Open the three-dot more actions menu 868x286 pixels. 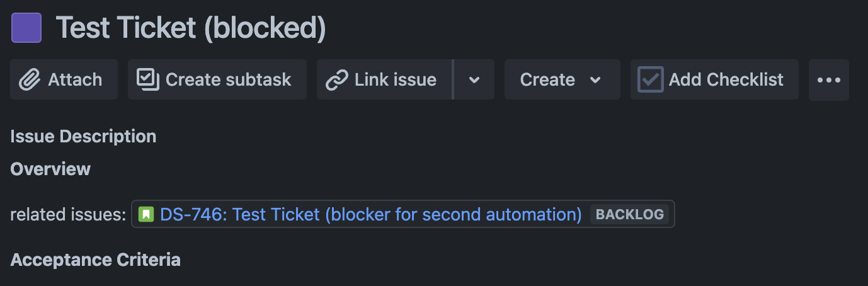829,80
